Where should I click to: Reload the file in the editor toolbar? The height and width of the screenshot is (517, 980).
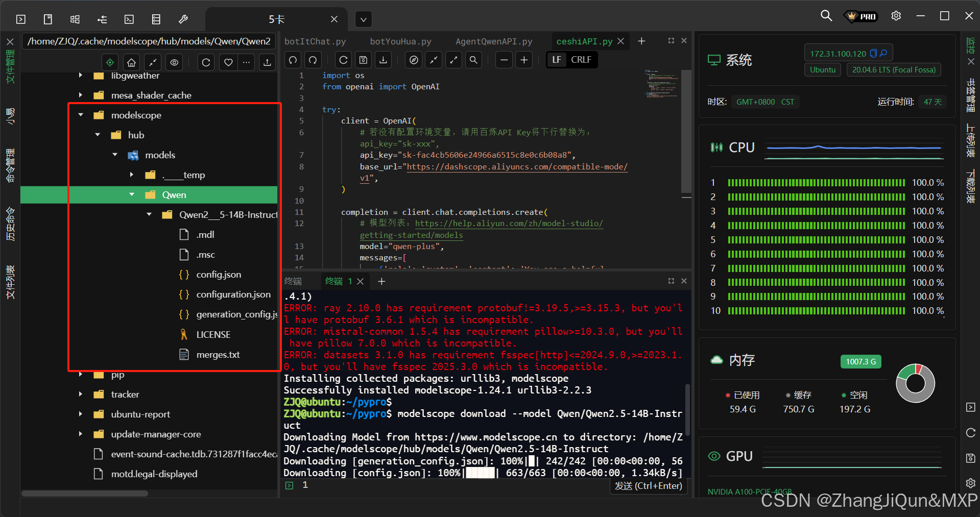point(343,60)
